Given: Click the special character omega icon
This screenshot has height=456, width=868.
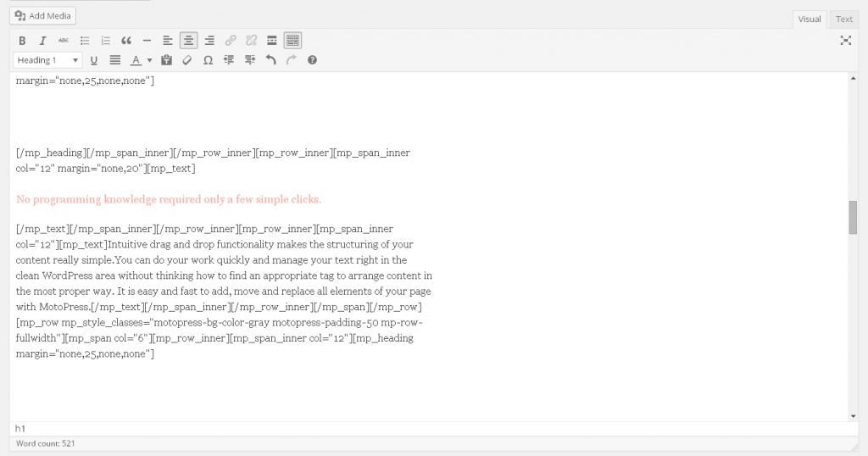Looking at the screenshot, I should click(x=209, y=60).
